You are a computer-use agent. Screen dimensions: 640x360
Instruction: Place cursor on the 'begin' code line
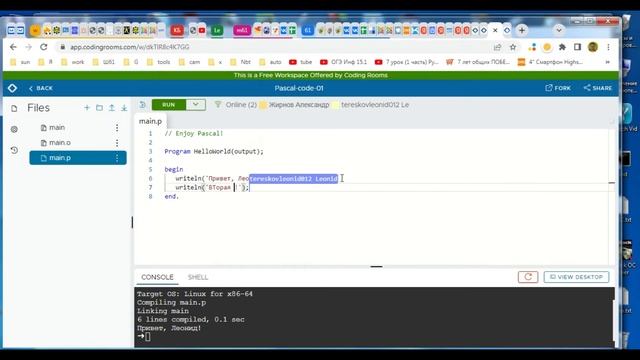[x=174, y=169]
